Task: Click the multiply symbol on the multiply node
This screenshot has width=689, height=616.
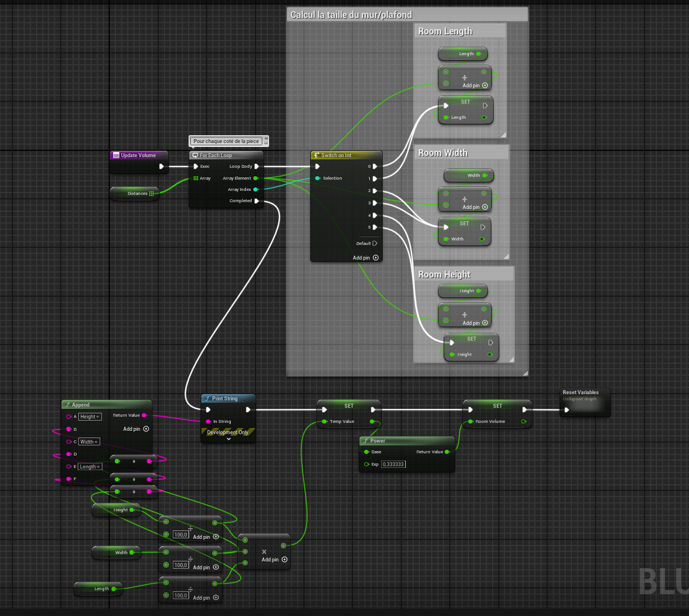Action: [264, 552]
